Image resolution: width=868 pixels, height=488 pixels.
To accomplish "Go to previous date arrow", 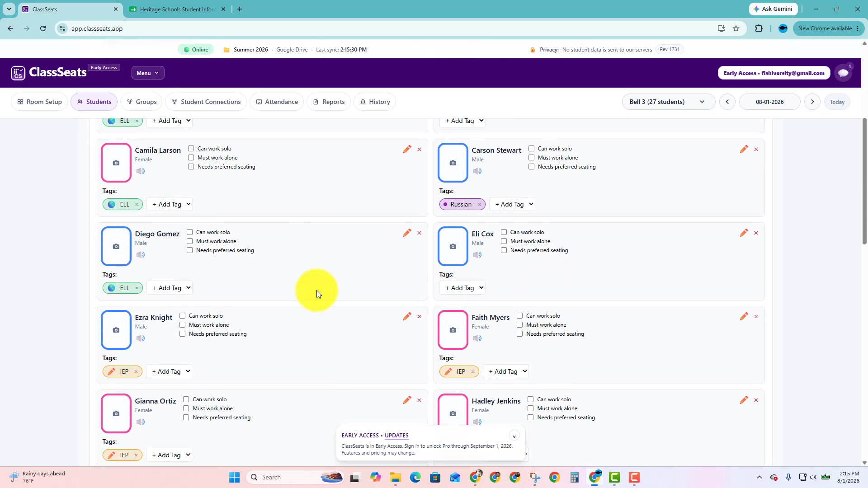I will pos(727,102).
